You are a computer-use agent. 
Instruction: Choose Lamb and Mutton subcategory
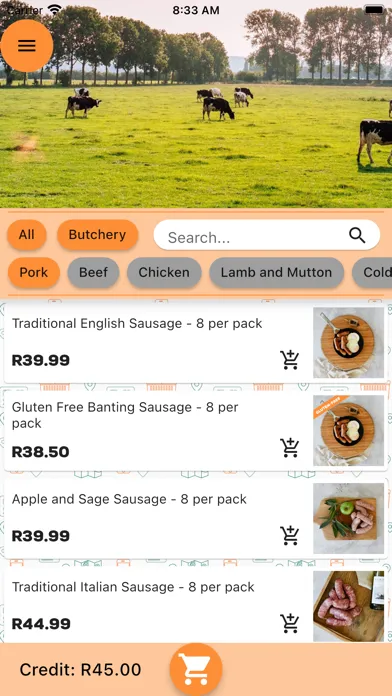coord(277,273)
